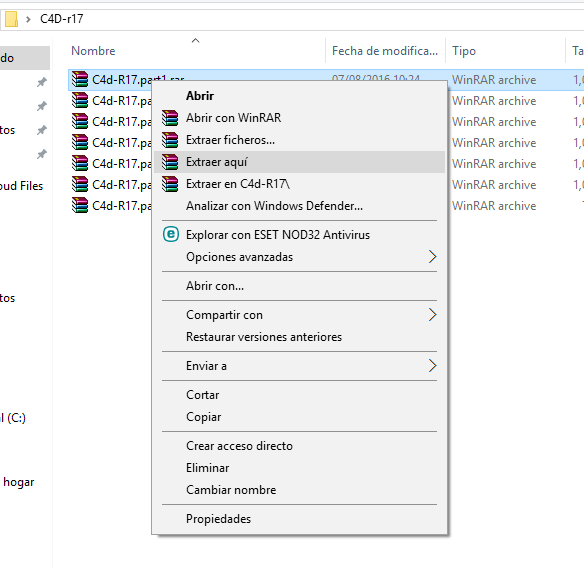Open Opciones avanzadas entry
The height and width of the screenshot is (569, 584).
click(x=299, y=257)
